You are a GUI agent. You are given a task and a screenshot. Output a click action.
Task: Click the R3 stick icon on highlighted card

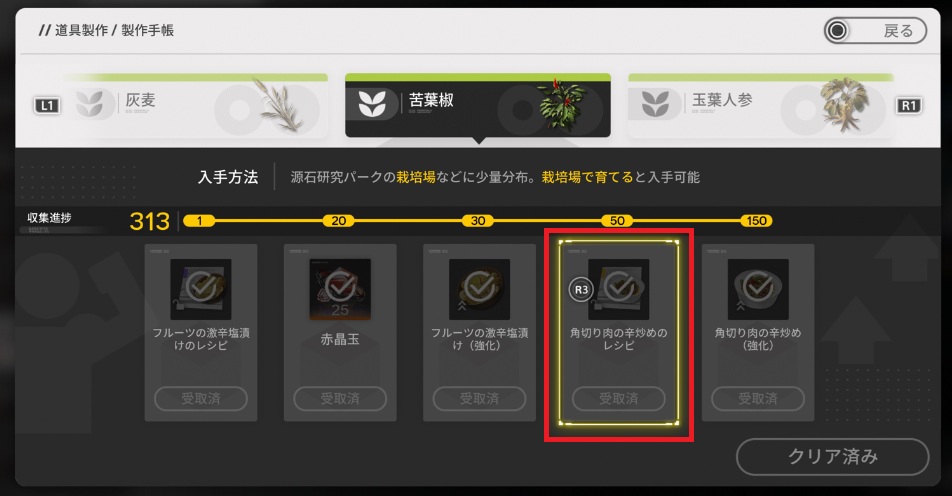[581, 290]
